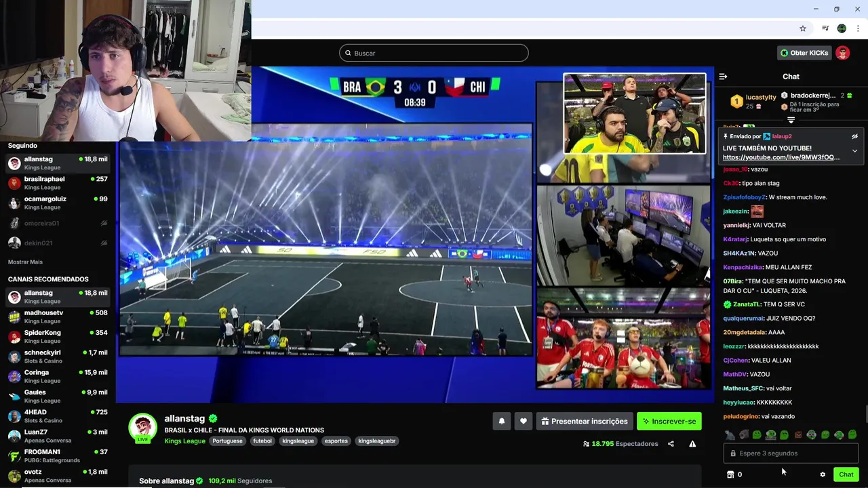This screenshot has height=488, width=868.
Task: Open the pinned YouTube live link
Action: click(781, 157)
